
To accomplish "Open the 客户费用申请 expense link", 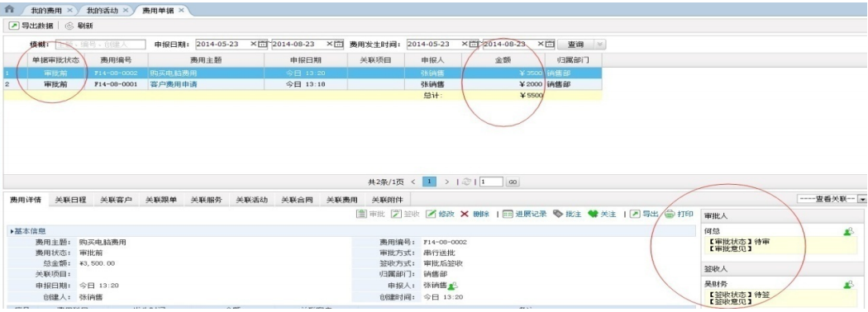I will click(x=174, y=85).
